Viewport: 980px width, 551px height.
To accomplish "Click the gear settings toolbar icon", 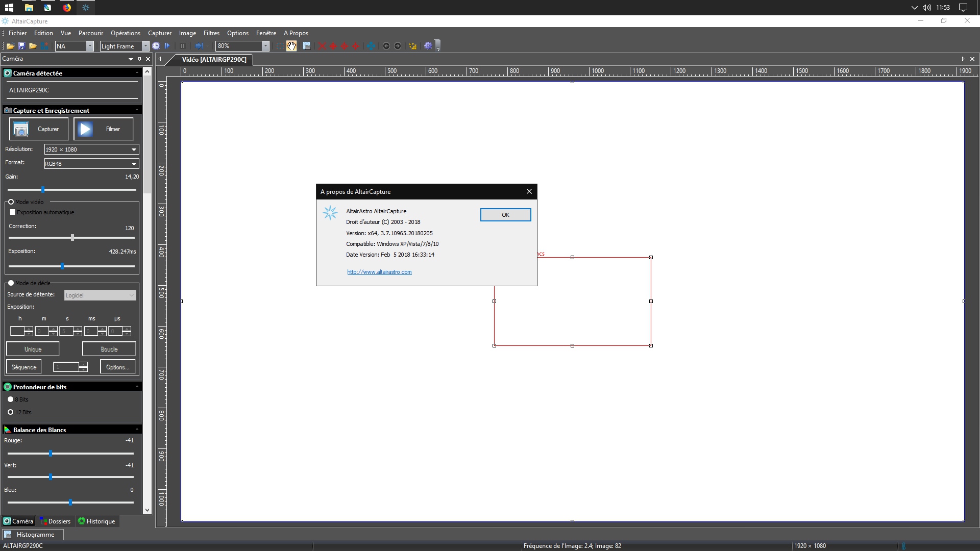I will pos(428,46).
